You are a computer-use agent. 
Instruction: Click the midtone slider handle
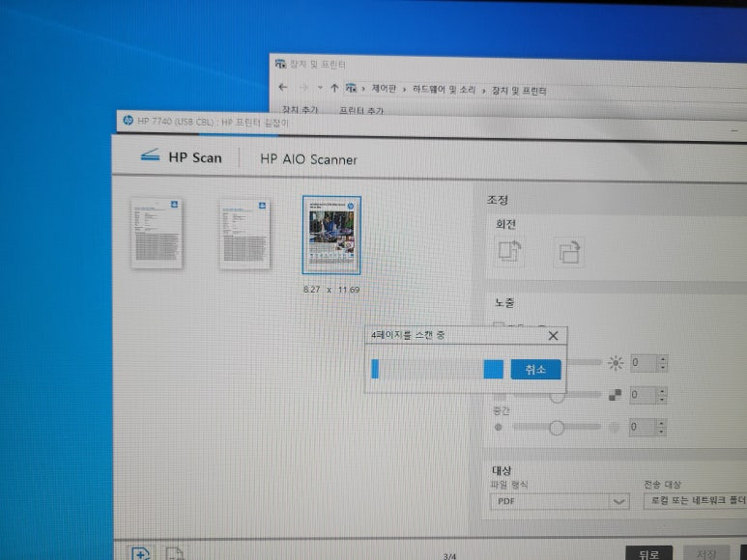(x=556, y=428)
